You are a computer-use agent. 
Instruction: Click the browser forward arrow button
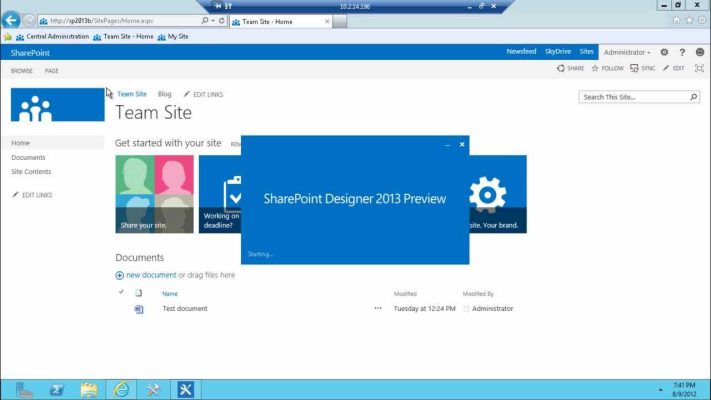[29, 20]
